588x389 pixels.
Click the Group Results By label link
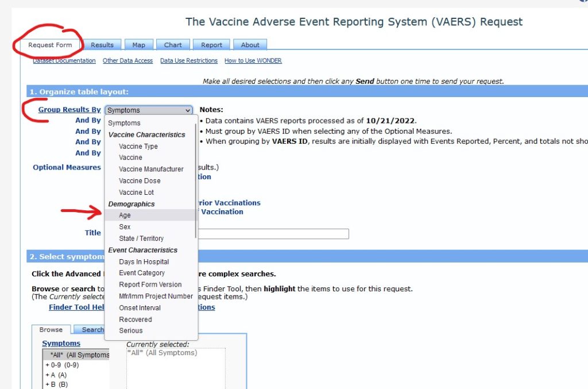[x=69, y=110]
